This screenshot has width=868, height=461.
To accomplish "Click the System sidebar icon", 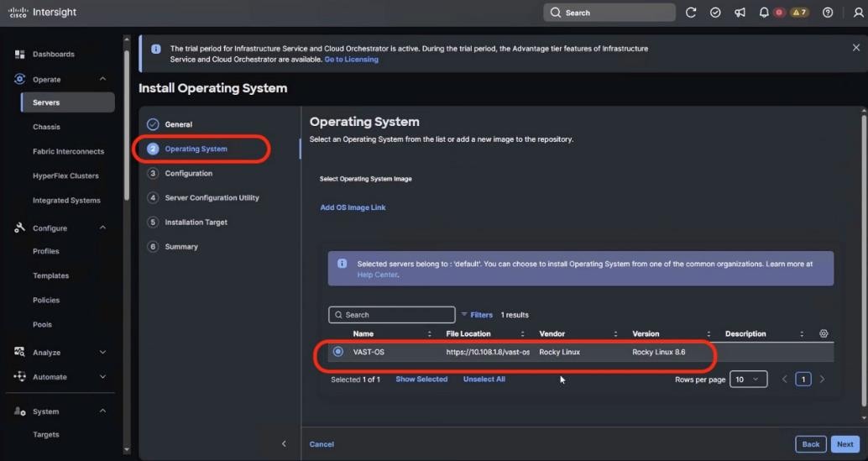I will pos(20,411).
